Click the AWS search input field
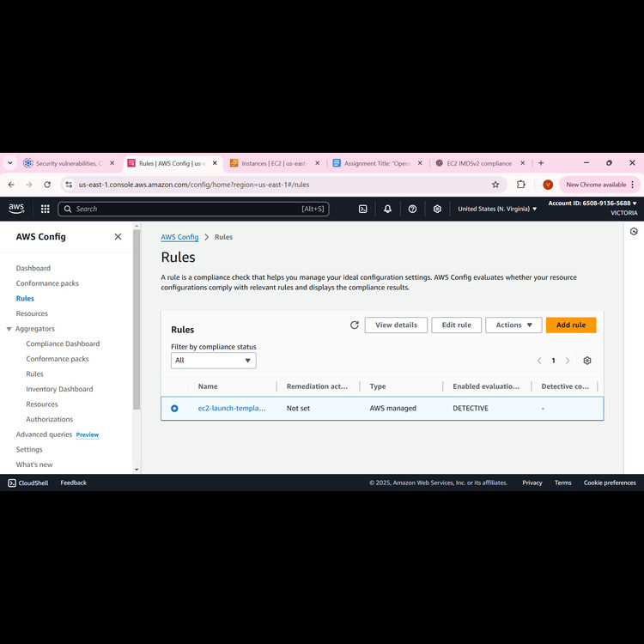Screen dimensions: 644x644 click(193, 209)
